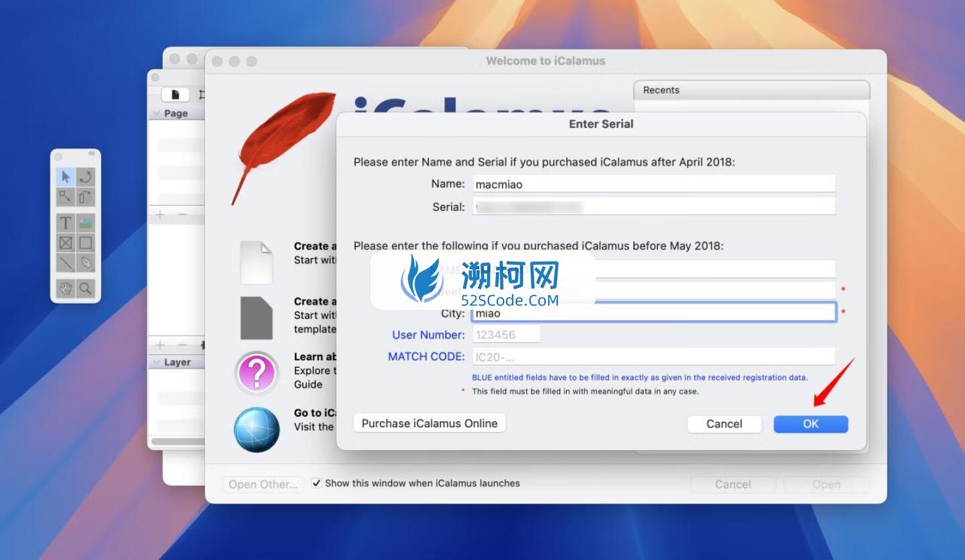Click minus button above Layer section
This screenshot has width=965, height=560.
tap(182, 344)
